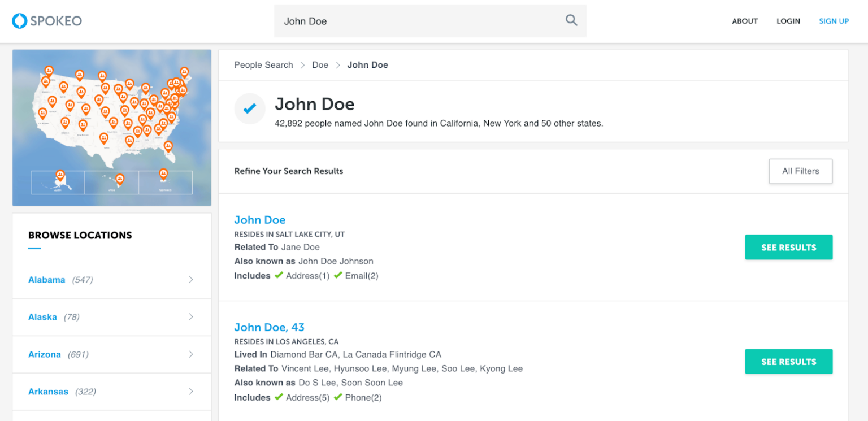
Task: Expand the Alabama location chevron
Action: (x=191, y=279)
